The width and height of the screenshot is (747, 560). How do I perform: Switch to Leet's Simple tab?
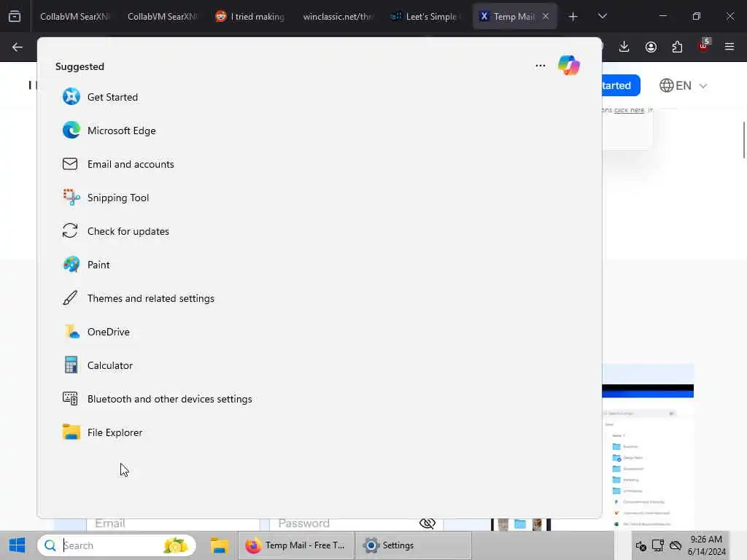pos(425,16)
